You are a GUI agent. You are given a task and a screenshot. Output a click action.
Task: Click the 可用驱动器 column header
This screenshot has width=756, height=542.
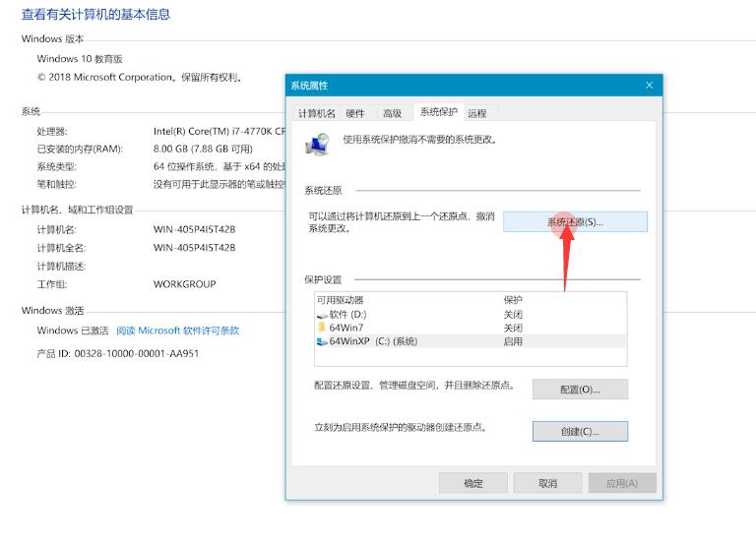(x=340, y=300)
